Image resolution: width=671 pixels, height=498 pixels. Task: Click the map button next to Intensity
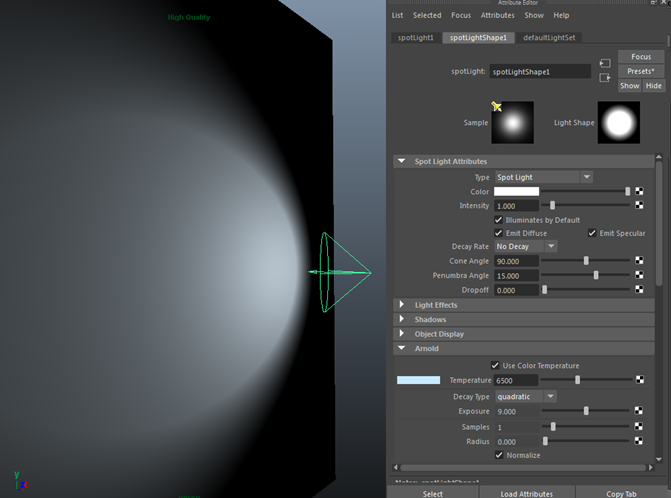coord(639,205)
